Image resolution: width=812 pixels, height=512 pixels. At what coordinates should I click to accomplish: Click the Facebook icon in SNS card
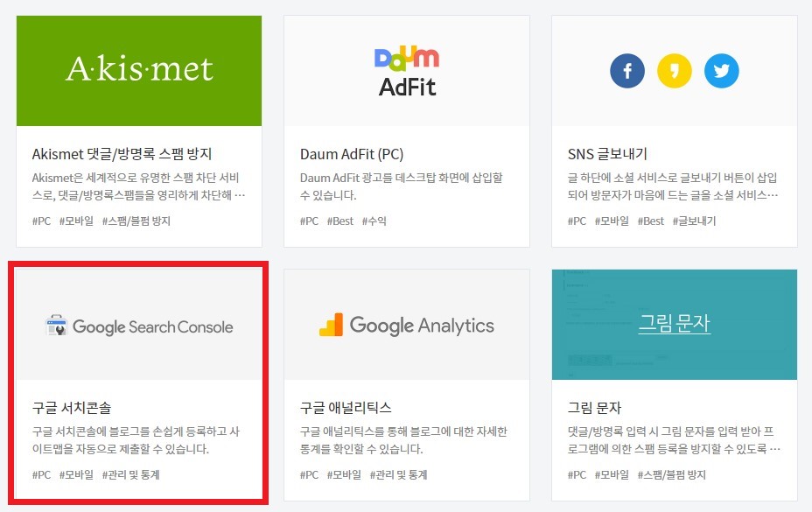[x=627, y=71]
